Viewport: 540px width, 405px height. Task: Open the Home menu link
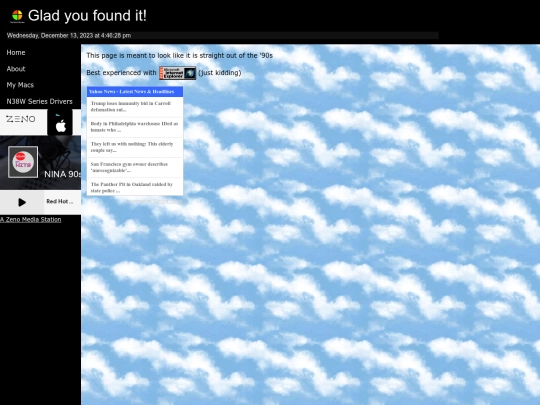(x=16, y=52)
